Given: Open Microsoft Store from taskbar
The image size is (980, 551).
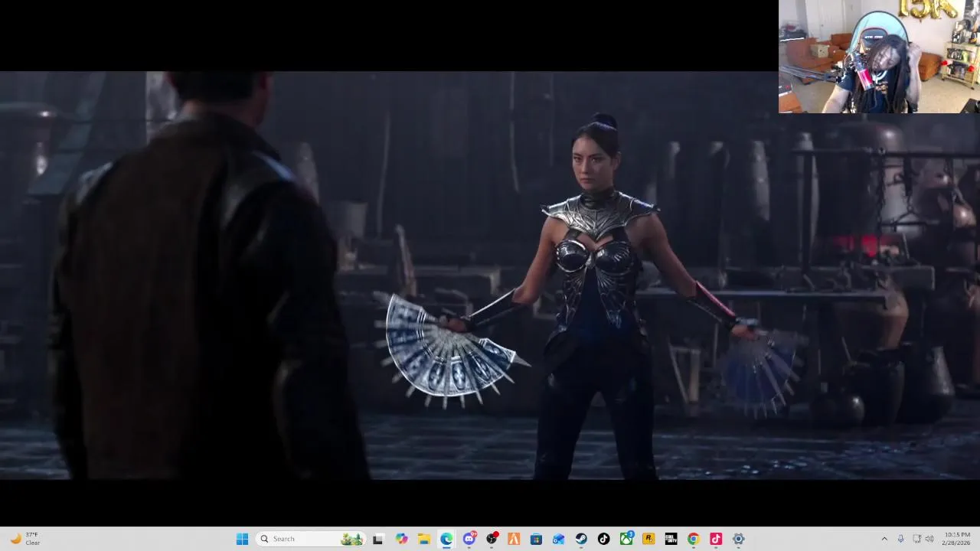Looking at the screenshot, I should click(536, 539).
